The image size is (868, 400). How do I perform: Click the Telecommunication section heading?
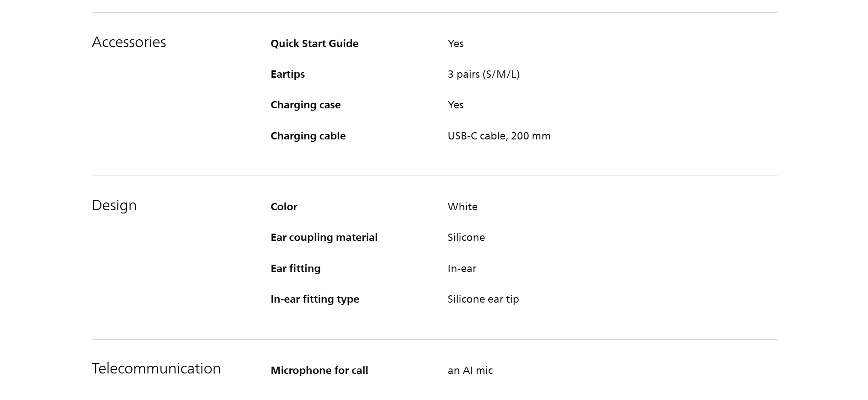[x=156, y=368]
